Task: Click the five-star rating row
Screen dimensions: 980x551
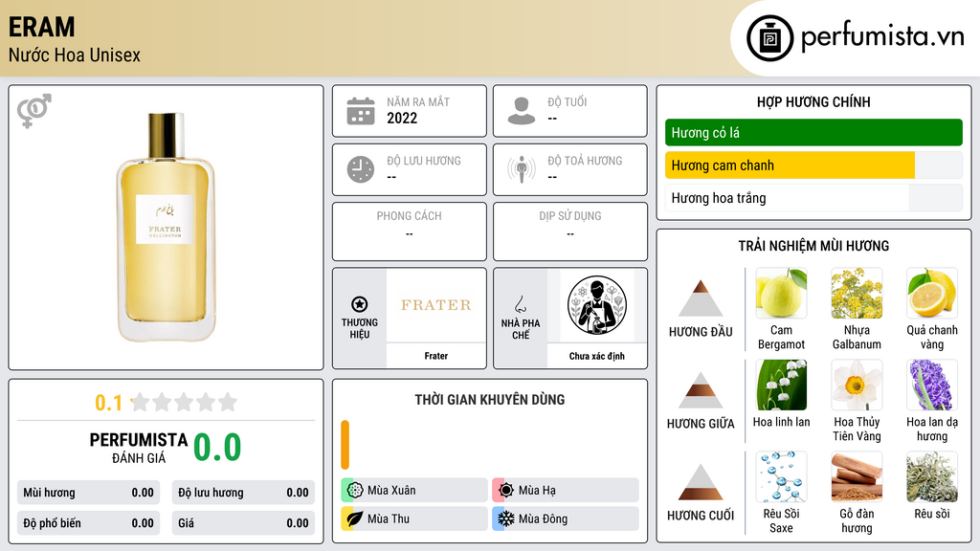Action: 184,402
